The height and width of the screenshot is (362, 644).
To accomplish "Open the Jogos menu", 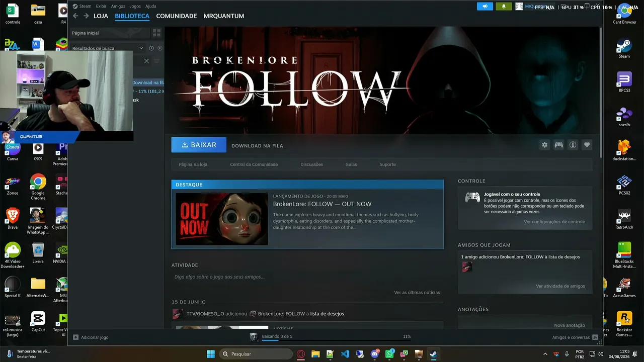I will pyautogui.click(x=135, y=6).
